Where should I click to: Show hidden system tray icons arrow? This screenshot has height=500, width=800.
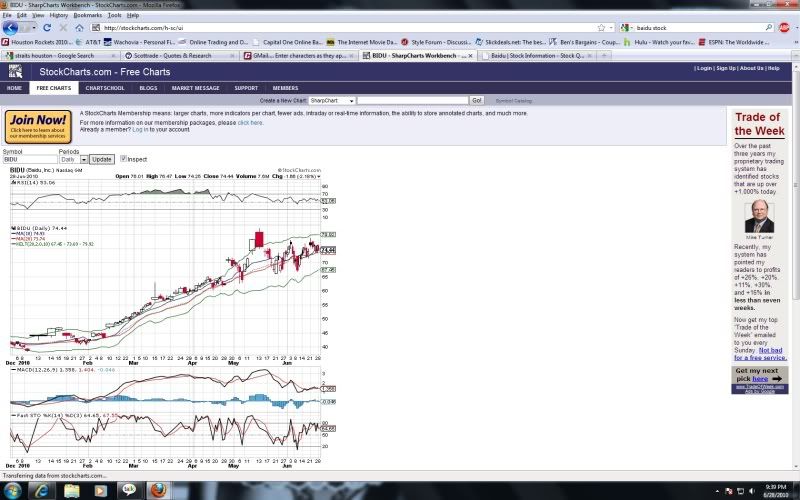pyautogui.click(x=717, y=491)
